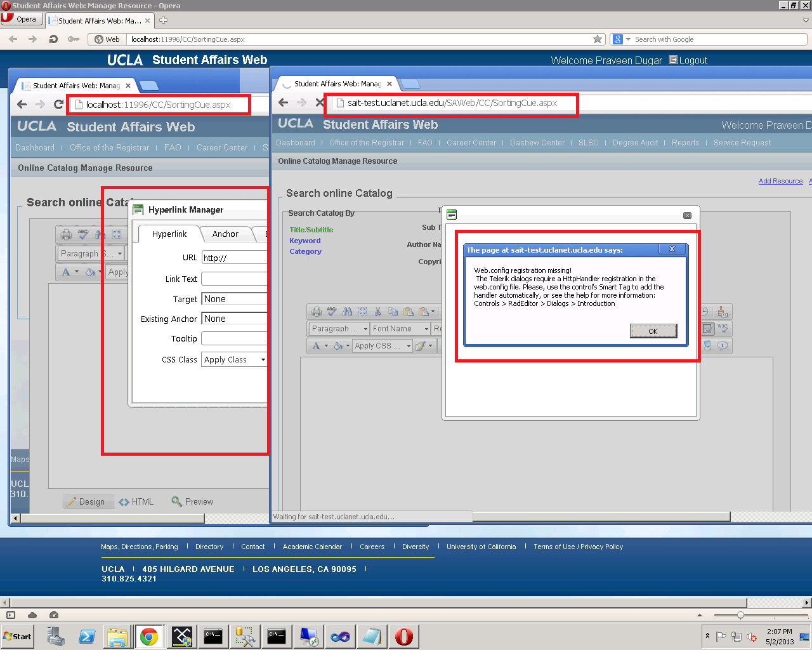This screenshot has width=812, height=650.
Task: Background color paint bucket in right editor
Action: (338, 346)
